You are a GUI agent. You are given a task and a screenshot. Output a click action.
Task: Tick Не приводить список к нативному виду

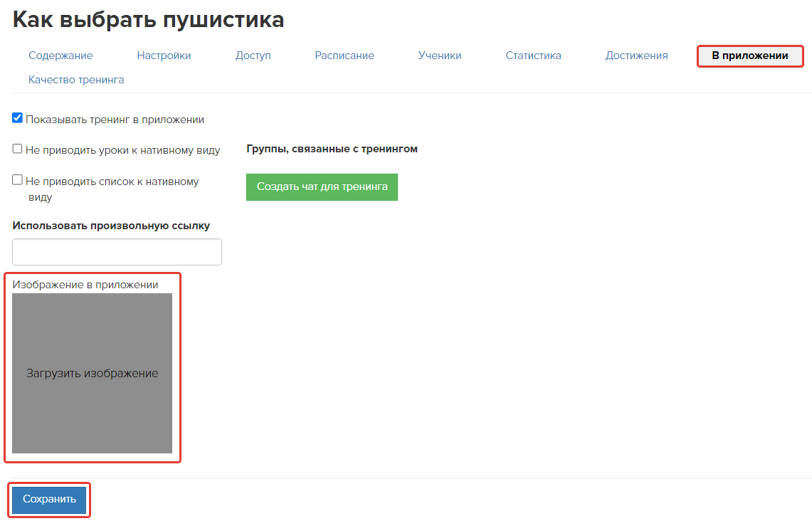coord(18,180)
